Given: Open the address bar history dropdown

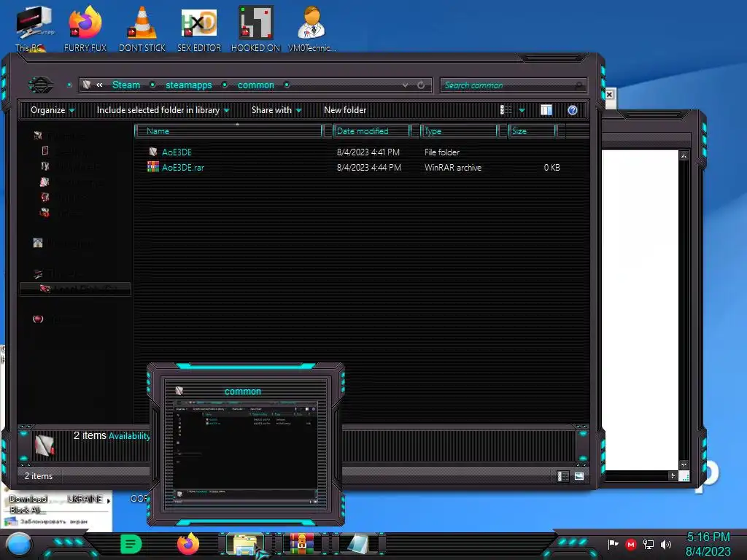Looking at the screenshot, I should [405, 85].
